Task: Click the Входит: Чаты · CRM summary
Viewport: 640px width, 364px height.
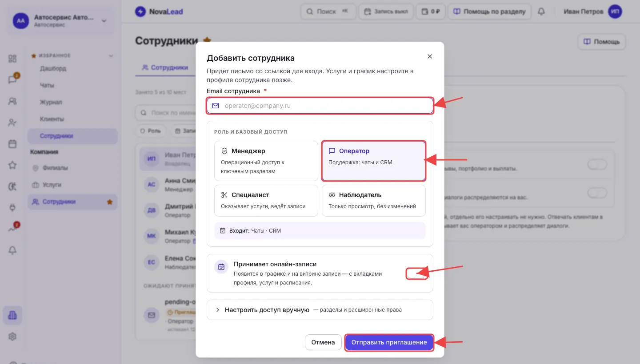Action: (x=320, y=231)
